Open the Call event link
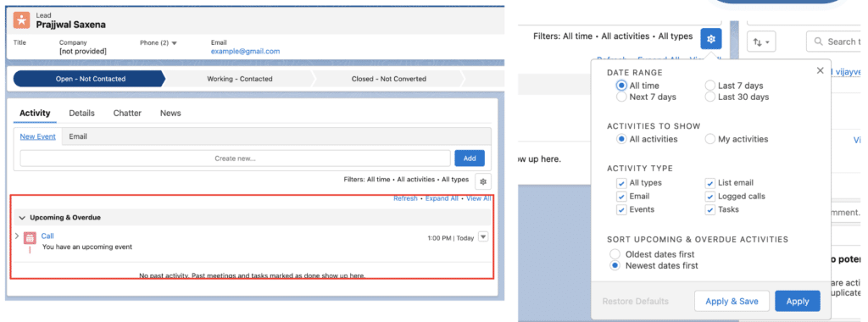Image resolution: width=868 pixels, height=322 pixels. tap(47, 236)
